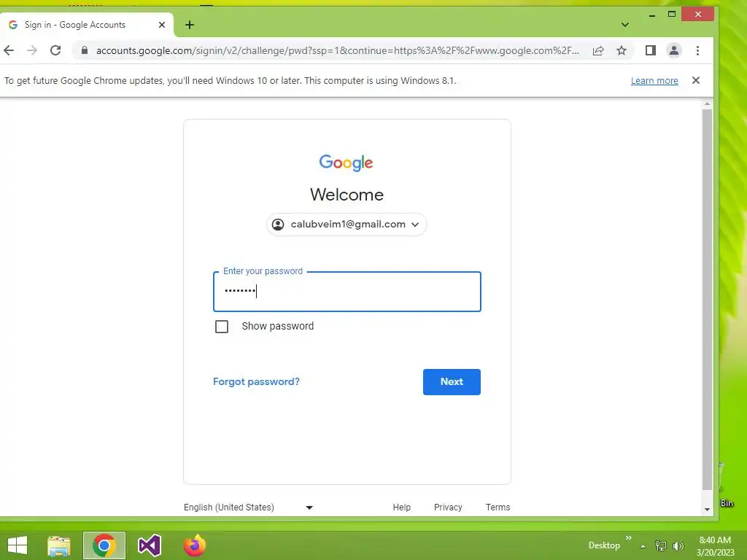Focus the Enter your password field
The image size is (747, 560).
click(x=347, y=292)
